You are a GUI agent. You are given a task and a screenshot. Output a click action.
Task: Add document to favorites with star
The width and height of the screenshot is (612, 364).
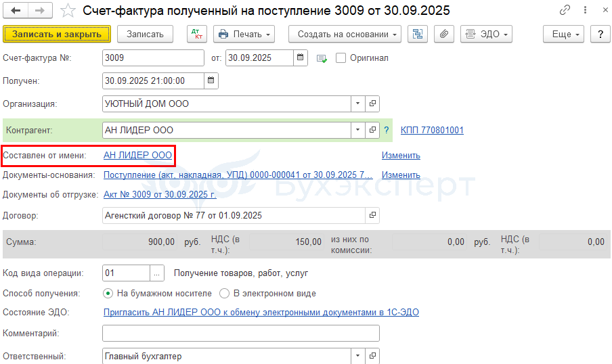tap(68, 11)
